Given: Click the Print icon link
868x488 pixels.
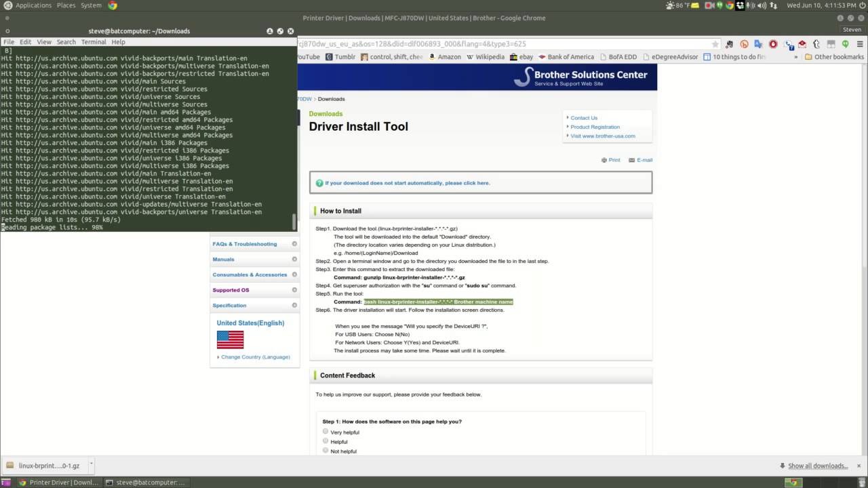Looking at the screenshot, I should 610,160.
